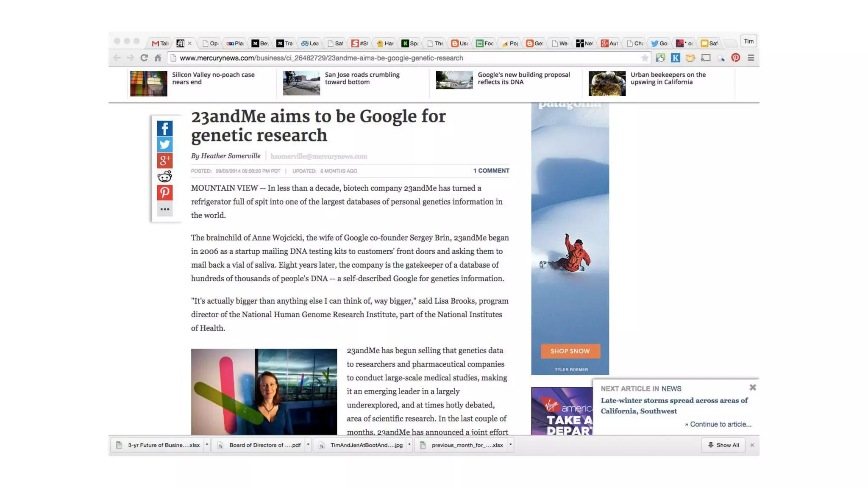The image size is (868, 488).
Task: Switch to the Twitter tab
Action: tap(659, 43)
